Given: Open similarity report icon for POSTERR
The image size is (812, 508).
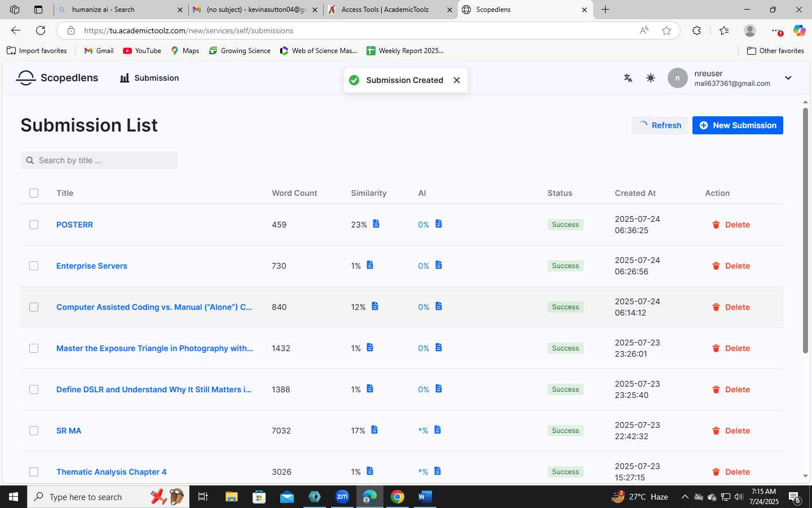Looking at the screenshot, I should (376, 224).
